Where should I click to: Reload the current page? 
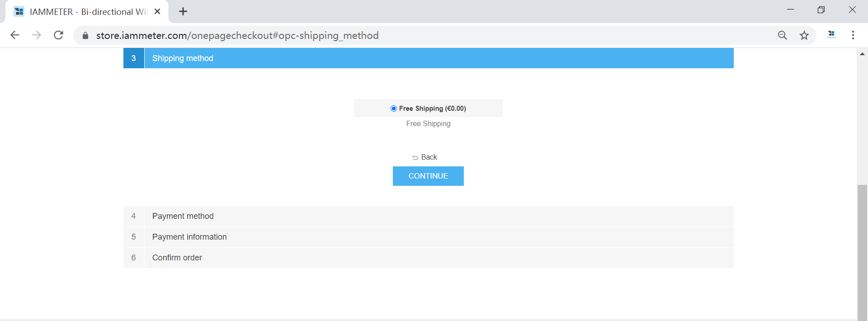click(58, 35)
